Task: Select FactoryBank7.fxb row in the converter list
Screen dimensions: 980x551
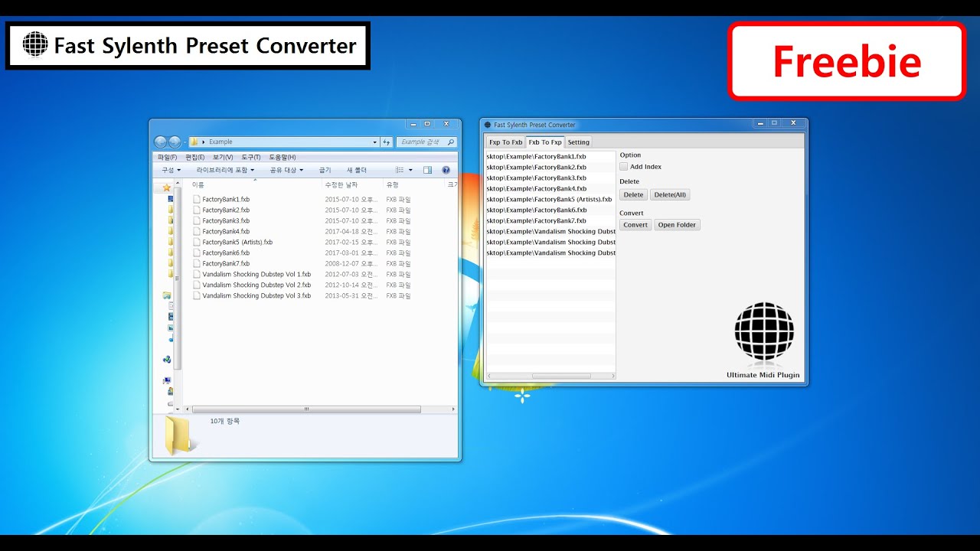Action: pyautogui.click(x=550, y=220)
